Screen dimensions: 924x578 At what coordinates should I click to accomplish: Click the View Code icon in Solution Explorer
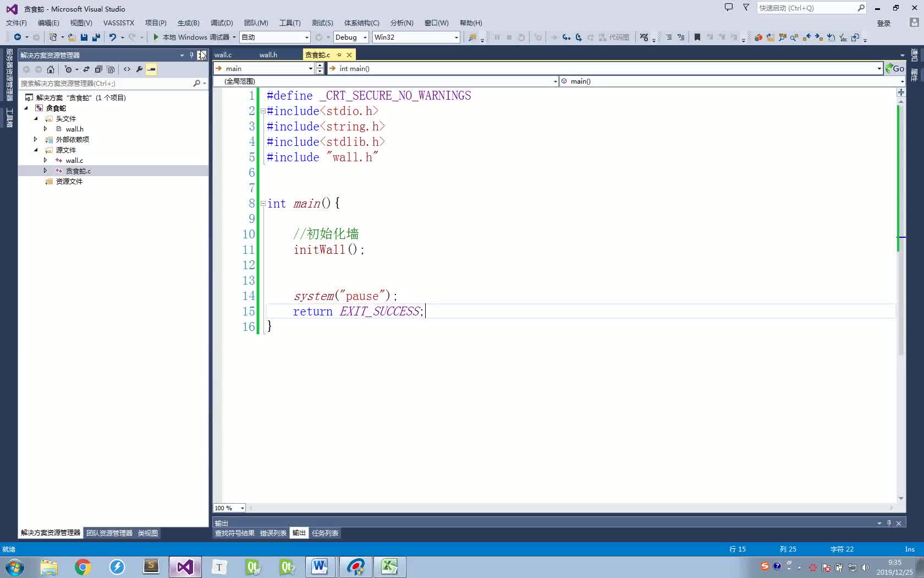pos(127,69)
